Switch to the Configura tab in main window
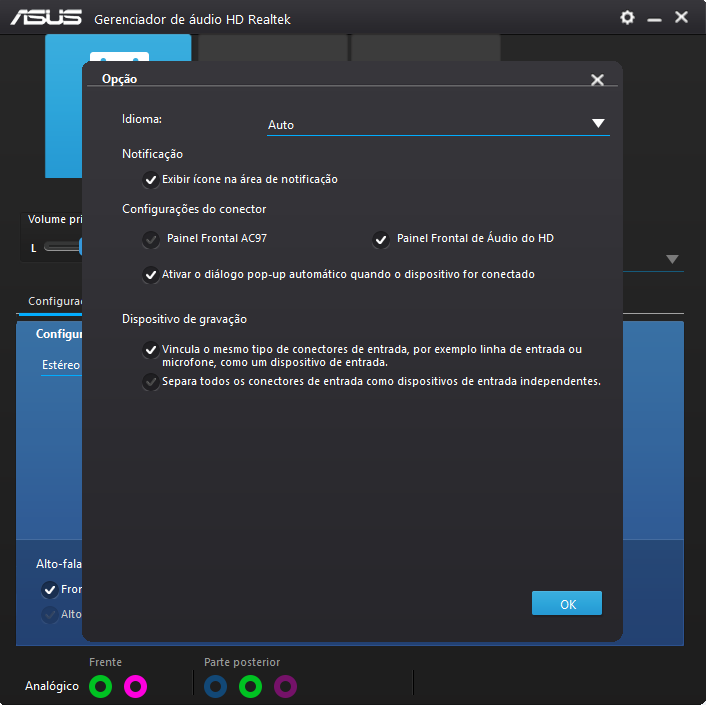Screen dimensions: 706x705 [55, 301]
